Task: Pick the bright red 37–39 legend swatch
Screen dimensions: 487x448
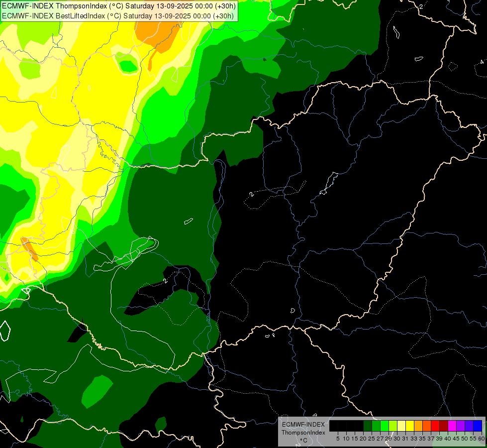Action: [x=435, y=426]
